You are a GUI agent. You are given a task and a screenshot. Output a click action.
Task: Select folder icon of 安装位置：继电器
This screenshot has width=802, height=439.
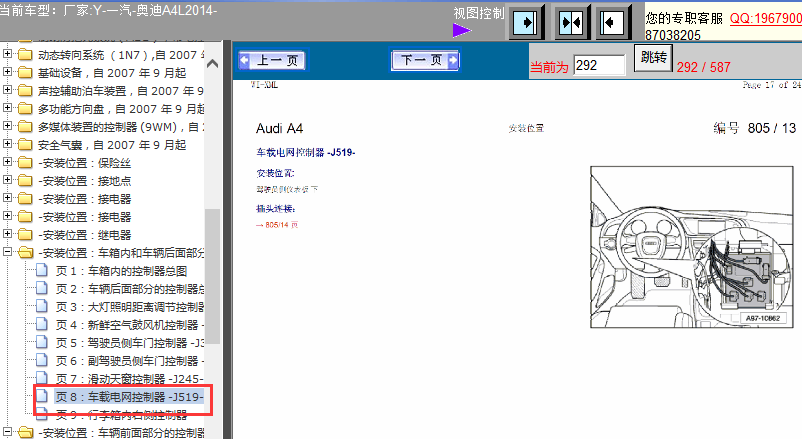pyautogui.click(x=25, y=235)
